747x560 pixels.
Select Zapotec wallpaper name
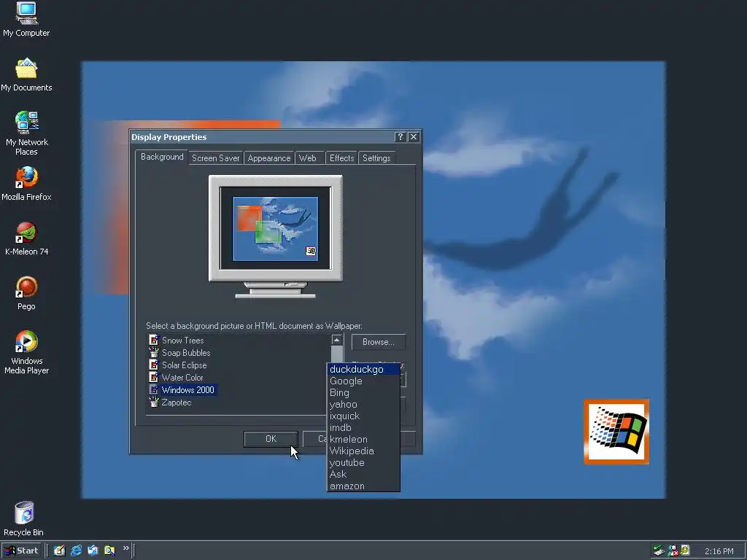point(177,402)
